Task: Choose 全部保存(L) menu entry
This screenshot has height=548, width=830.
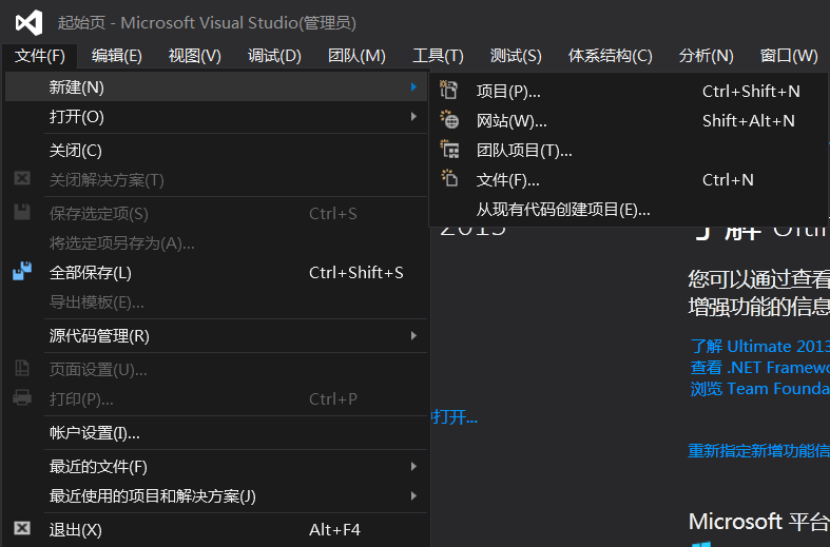Action: (x=216, y=273)
